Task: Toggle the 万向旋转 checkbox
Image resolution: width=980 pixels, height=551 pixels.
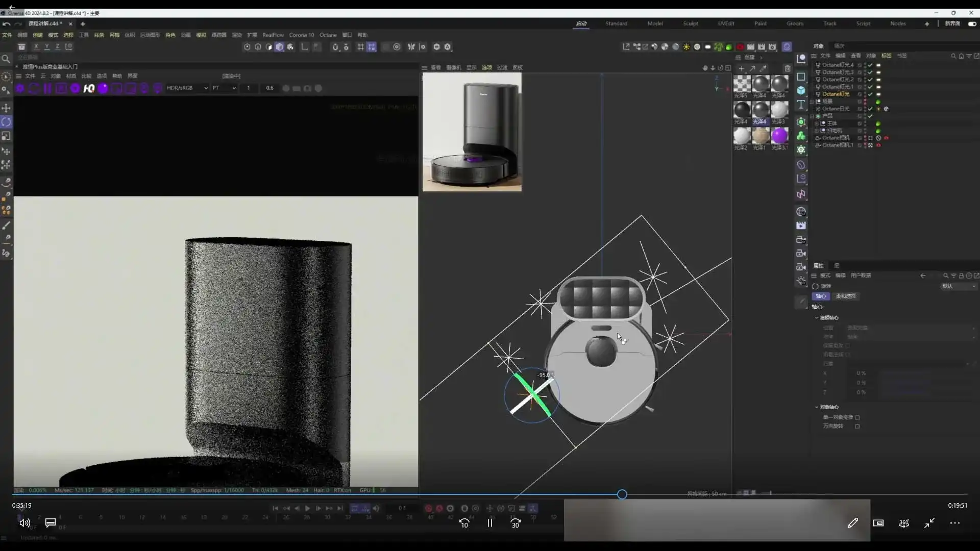Action: coord(857,426)
